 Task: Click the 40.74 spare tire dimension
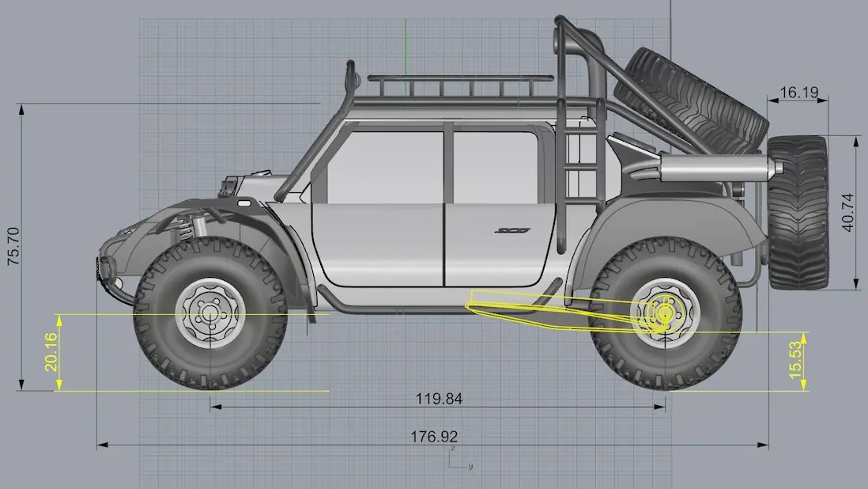pos(847,213)
